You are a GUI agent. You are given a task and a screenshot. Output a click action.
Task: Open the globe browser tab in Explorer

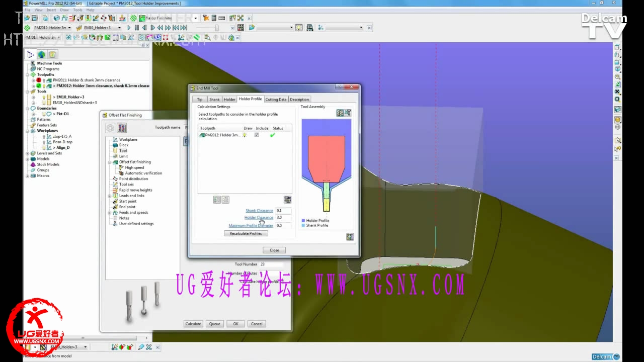click(x=41, y=54)
